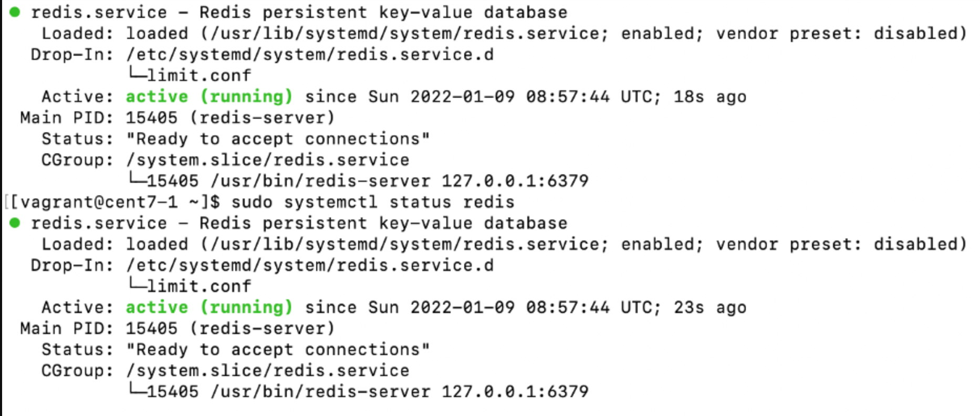
Task: Click the branch symbol before the first 15405 CGroup entry
Action: (x=137, y=180)
